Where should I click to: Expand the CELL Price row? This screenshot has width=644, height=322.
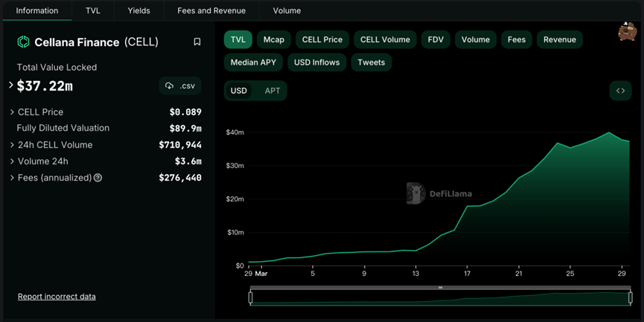click(x=12, y=112)
